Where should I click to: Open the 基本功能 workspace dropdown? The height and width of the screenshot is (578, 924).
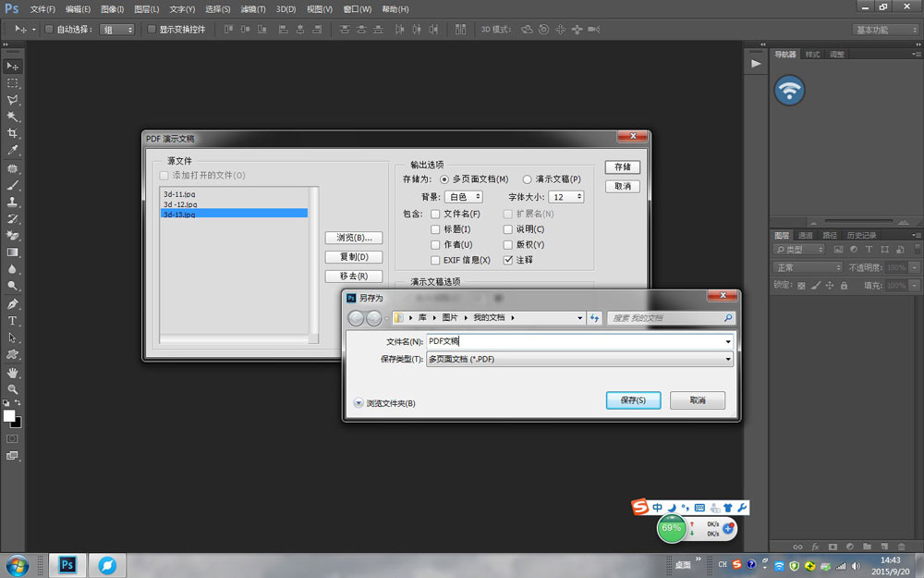[886, 30]
